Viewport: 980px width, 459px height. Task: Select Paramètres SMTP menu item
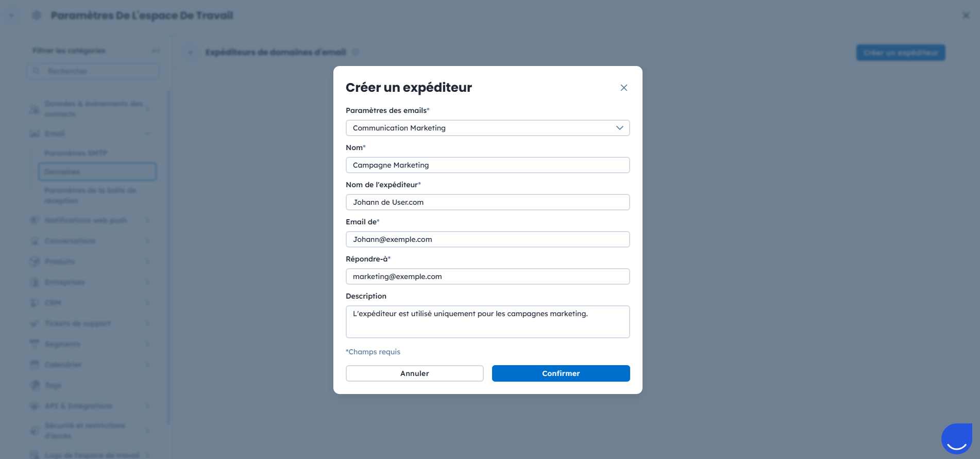tap(76, 153)
